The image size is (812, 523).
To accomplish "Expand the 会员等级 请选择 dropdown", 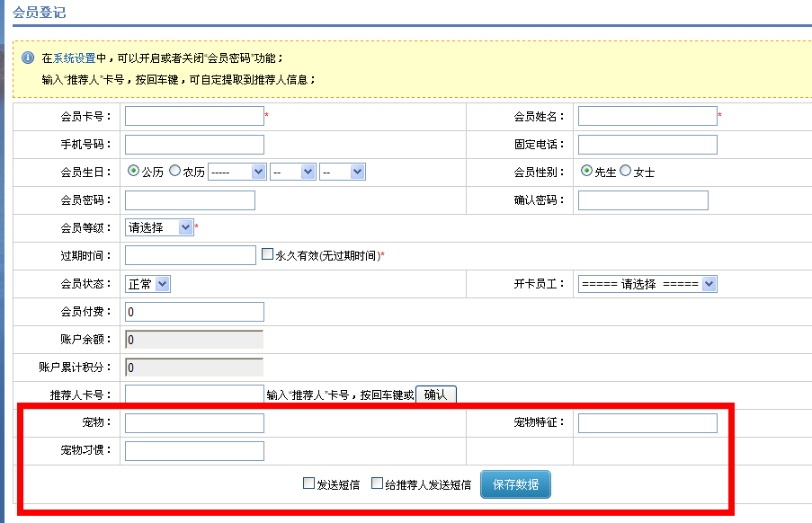I will pyautogui.click(x=159, y=227).
